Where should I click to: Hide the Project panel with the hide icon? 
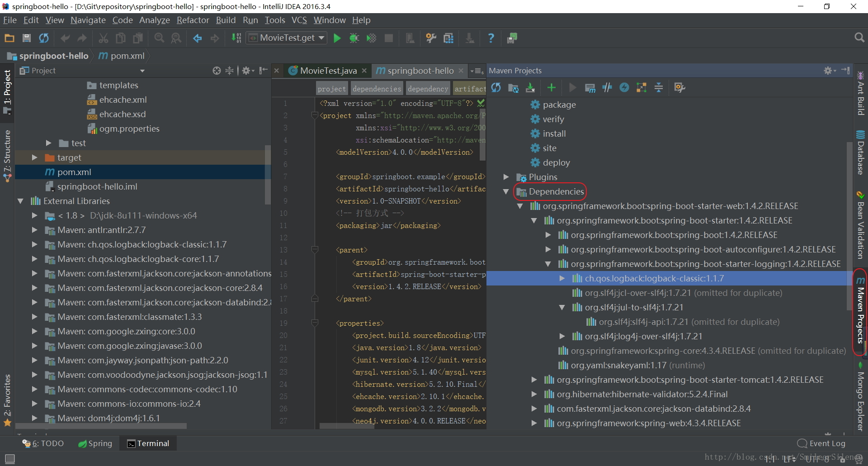[x=264, y=71]
